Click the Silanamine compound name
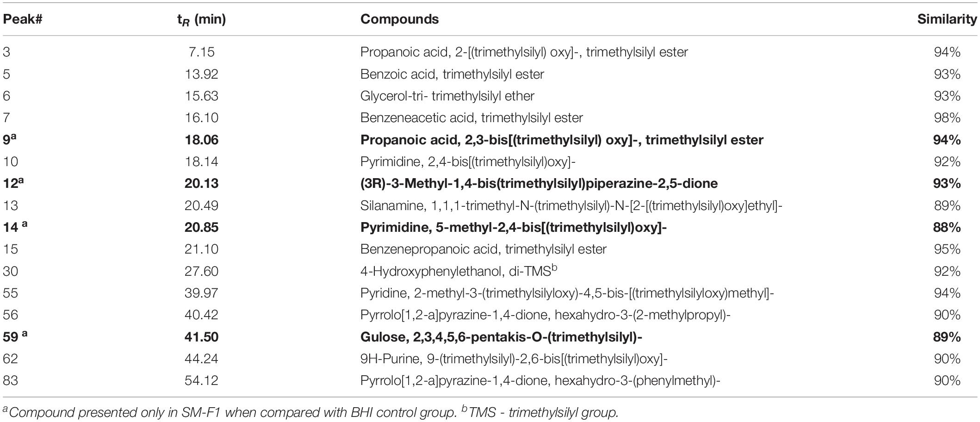 [x=571, y=205]
